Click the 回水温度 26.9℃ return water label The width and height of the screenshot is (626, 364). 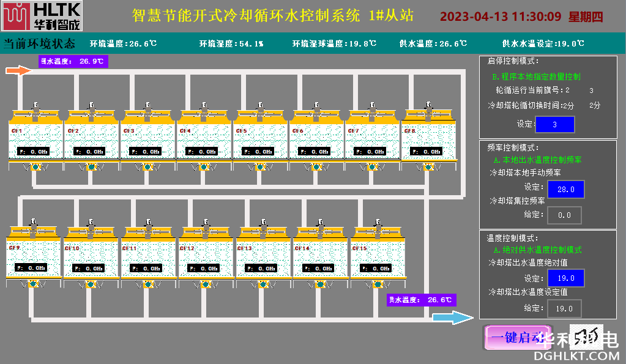(73, 61)
